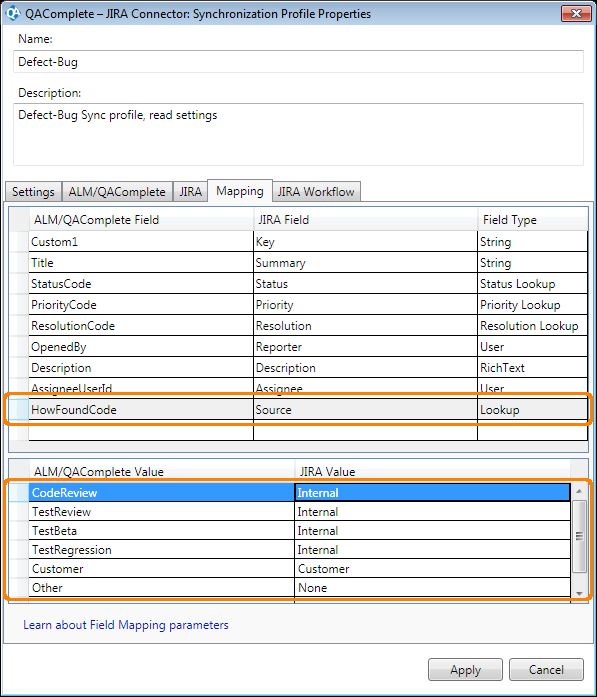This screenshot has width=597, height=697.
Task: Select the Custom1 field cell
Action: coord(141,242)
